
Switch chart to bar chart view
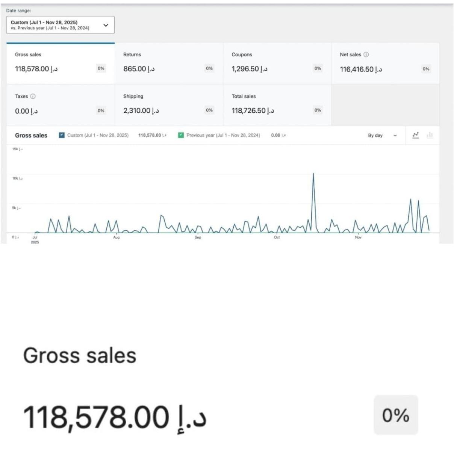click(x=430, y=135)
